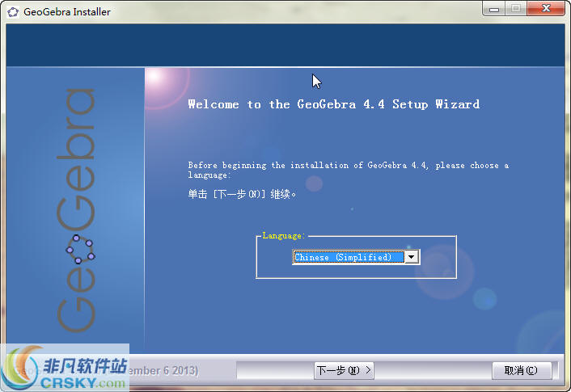Click the 'GeoGebra Installer' window title text
Image resolution: width=571 pixels, height=392 pixels.
[67, 12]
